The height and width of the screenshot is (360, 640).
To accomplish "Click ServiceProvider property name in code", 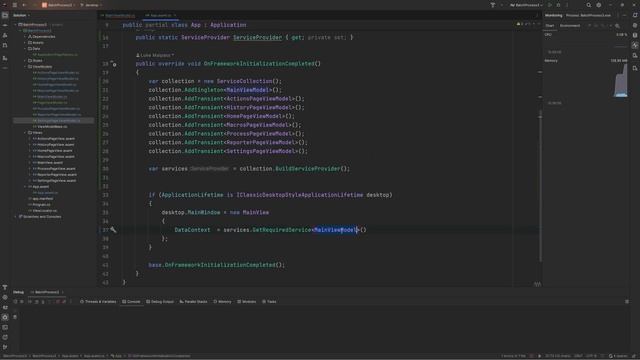I will point(258,38).
